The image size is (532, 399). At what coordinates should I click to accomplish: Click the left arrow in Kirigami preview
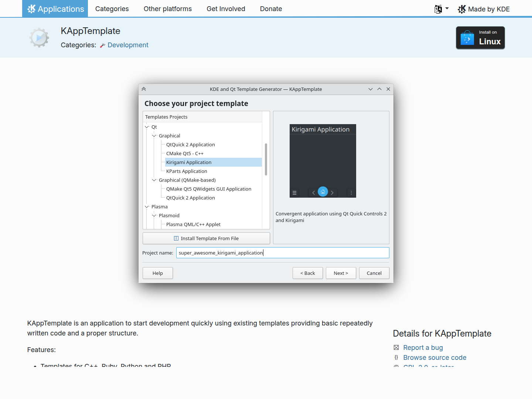(x=314, y=192)
